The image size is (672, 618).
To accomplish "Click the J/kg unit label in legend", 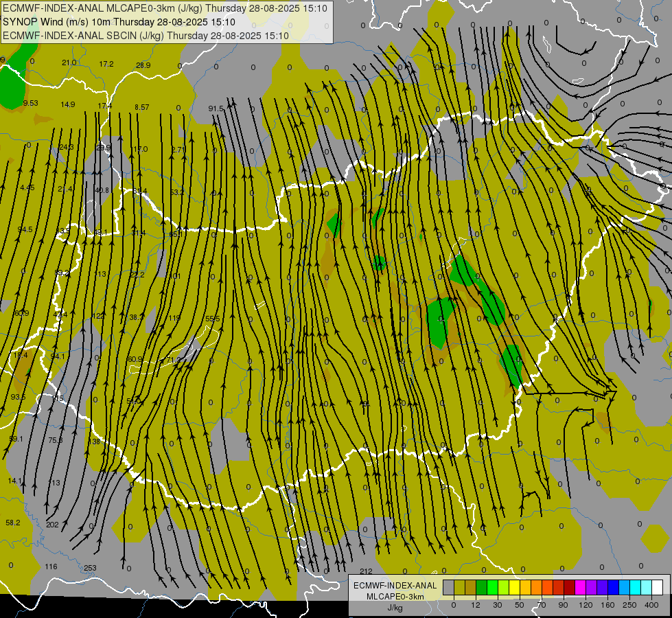I will pyautogui.click(x=395, y=607).
